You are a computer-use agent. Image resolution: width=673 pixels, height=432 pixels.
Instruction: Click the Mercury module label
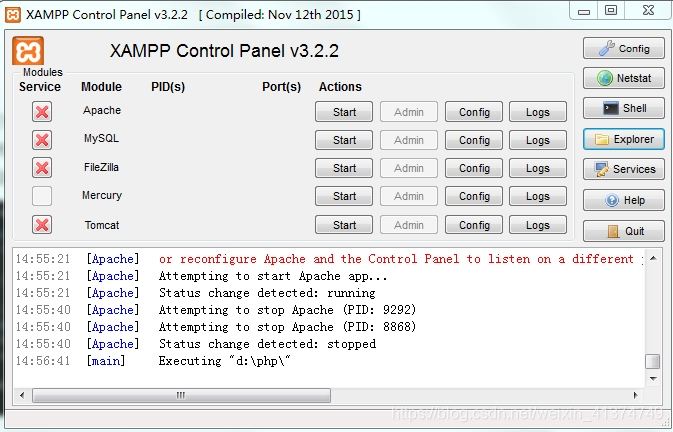tap(102, 195)
